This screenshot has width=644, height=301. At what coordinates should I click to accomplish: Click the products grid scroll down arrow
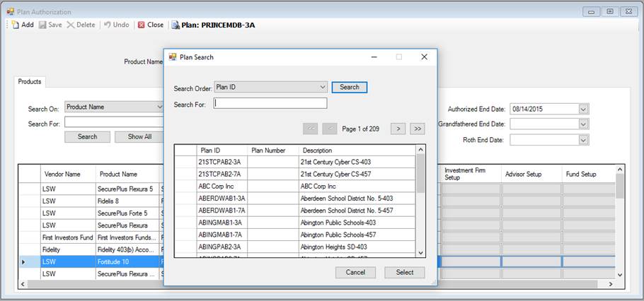pyautogui.click(x=620, y=275)
